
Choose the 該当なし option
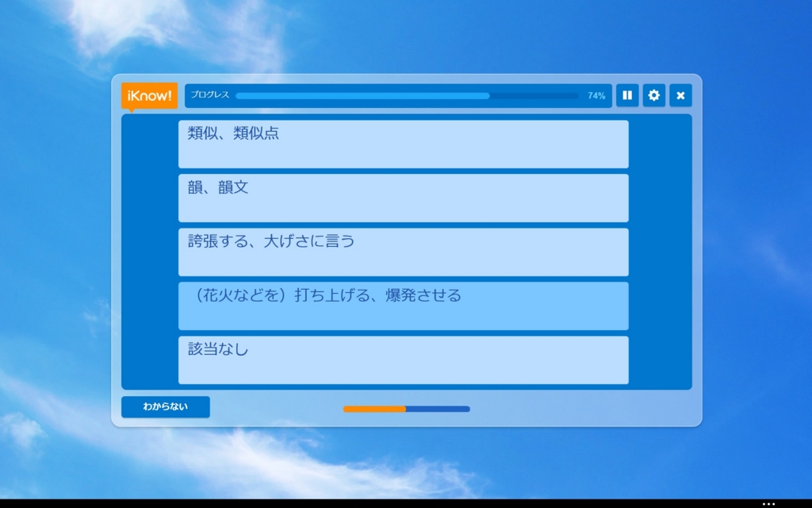pos(404,360)
